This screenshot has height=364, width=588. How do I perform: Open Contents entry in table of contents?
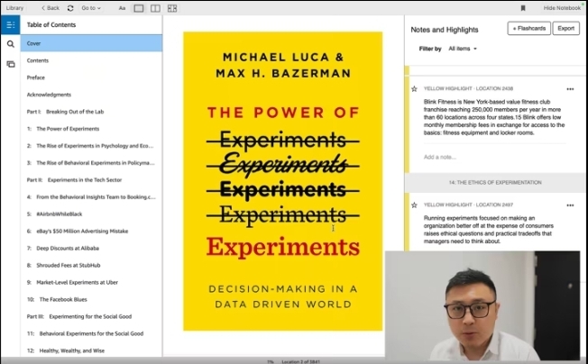click(91, 60)
